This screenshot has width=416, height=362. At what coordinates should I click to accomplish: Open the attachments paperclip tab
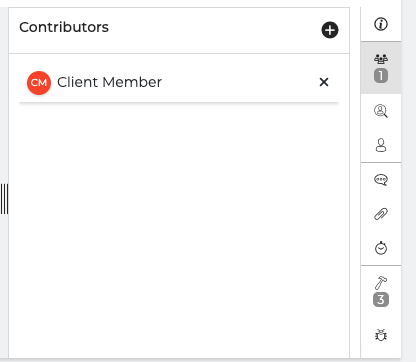(381, 214)
